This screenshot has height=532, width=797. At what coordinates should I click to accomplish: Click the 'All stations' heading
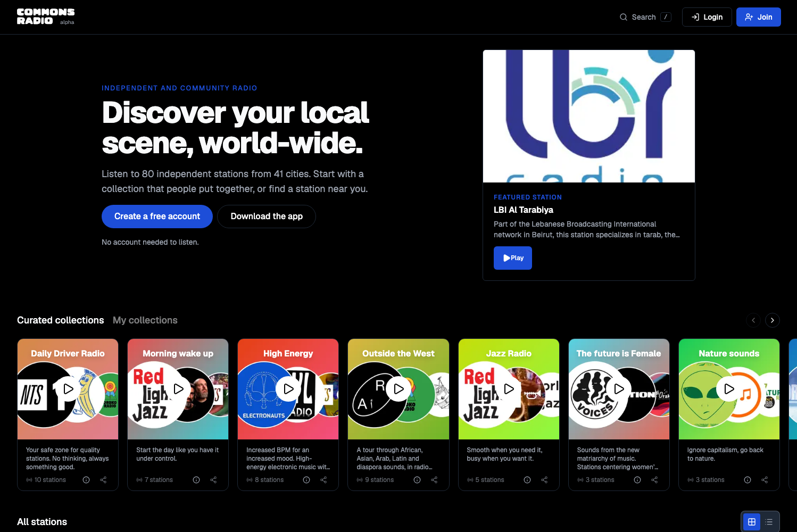point(42,522)
